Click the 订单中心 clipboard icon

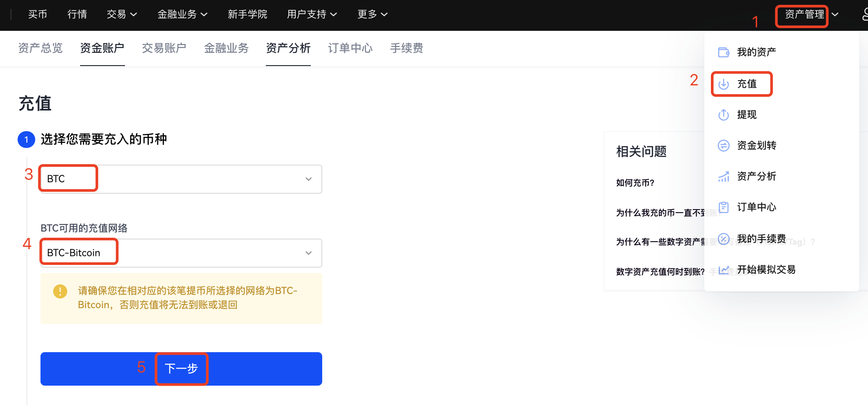click(724, 207)
